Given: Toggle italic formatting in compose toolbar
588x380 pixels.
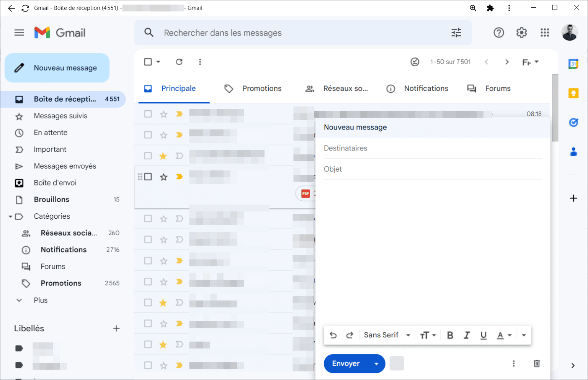Looking at the screenshot, I should click(467, 335).
